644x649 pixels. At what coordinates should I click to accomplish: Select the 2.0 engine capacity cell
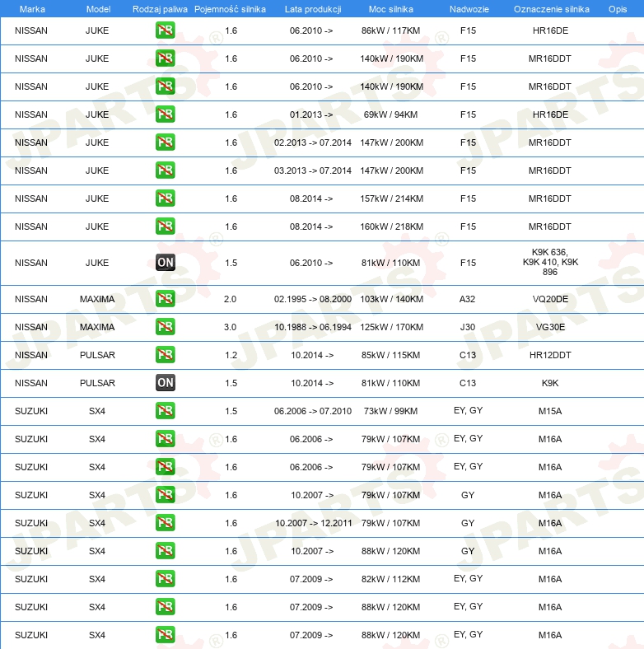(230, 299)
